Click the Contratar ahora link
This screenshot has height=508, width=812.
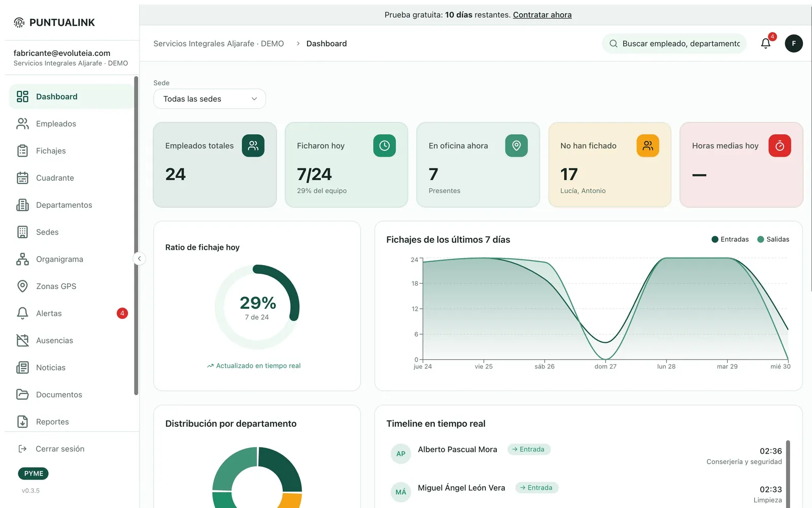point(542,15)
